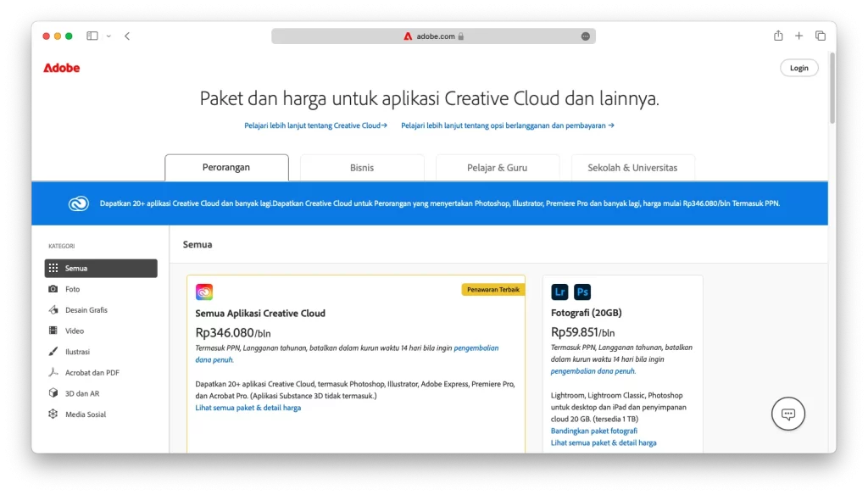The height and width of the screenshot is (495, 868).
Task: Open Media Sosial category
Action: 86,414
